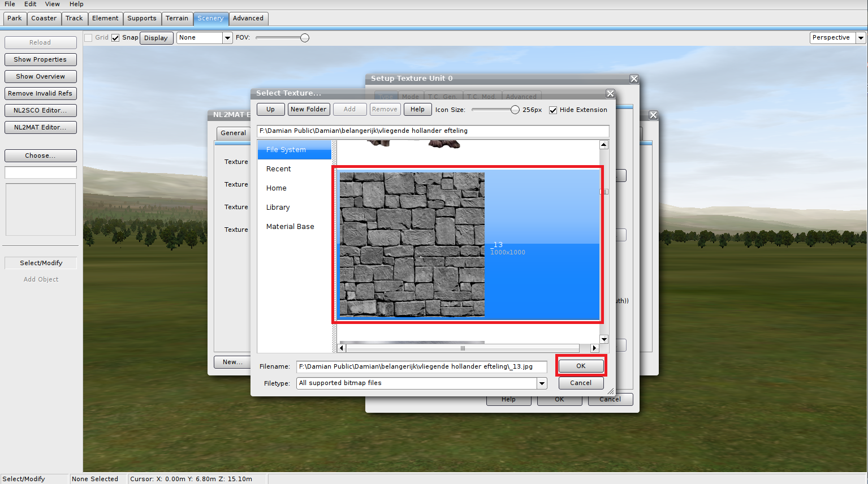868x484 pixels.
Task: Open the Filetype dropdown
Action: point(542,383)
